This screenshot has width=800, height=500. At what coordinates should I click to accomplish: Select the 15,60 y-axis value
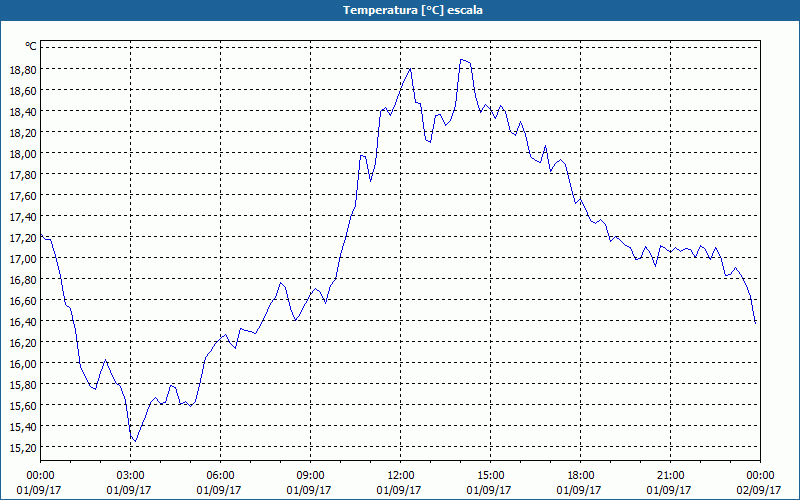click(23, 406)
